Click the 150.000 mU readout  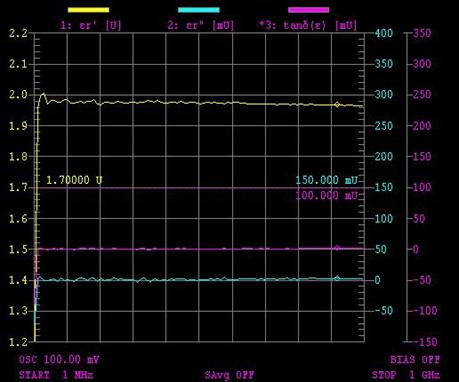click(x=327, y=180)
